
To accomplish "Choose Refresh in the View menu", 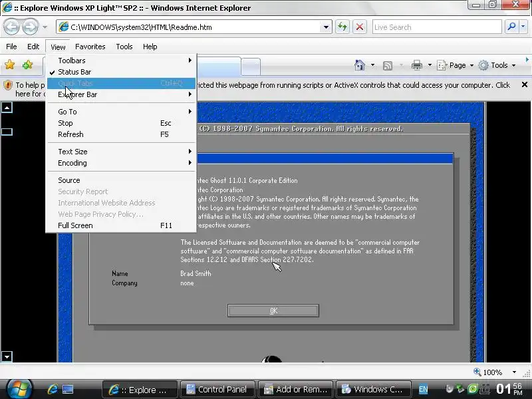I will 121,134.
